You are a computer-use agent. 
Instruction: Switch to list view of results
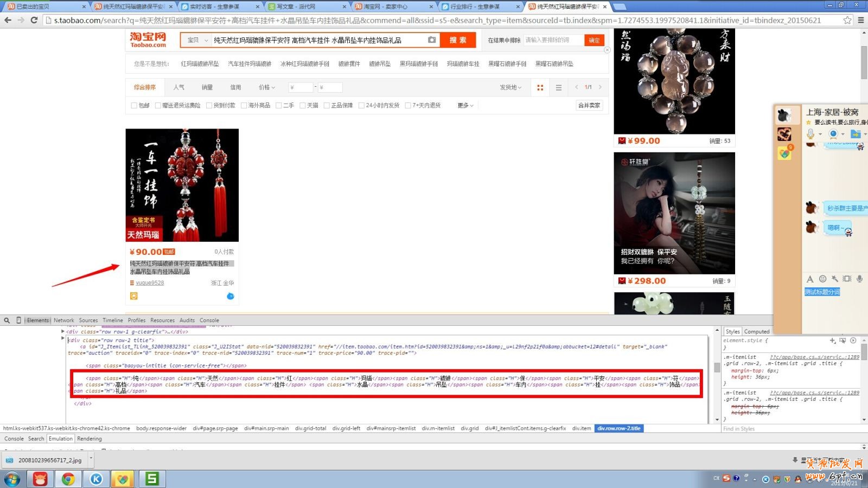click(x=558, y=87)
